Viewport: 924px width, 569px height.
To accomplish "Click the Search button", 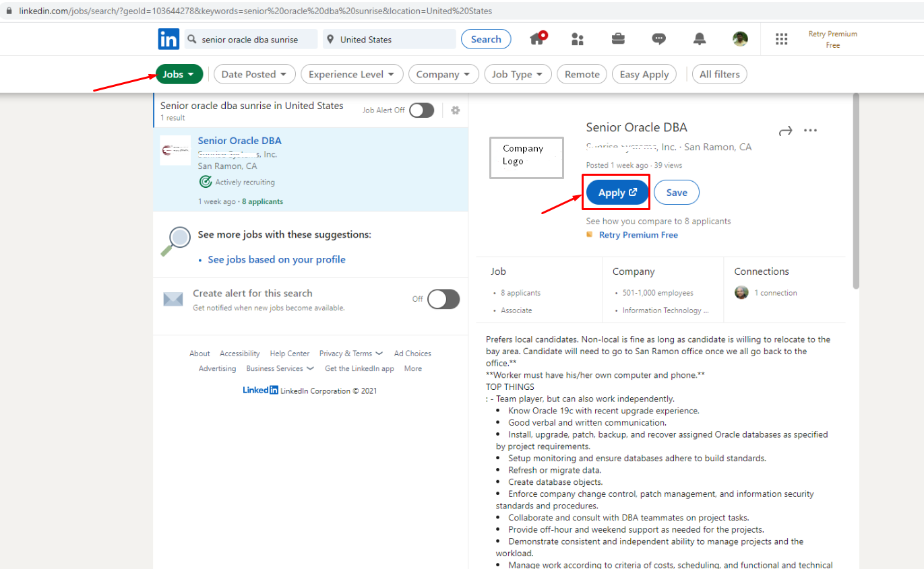I will [486, 39].
